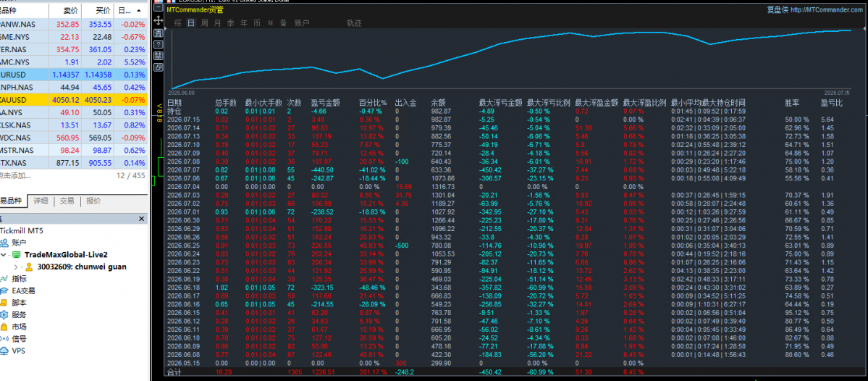Screen dimensions: 868x381
Task: Collapse the TradeMaxGlobal-Live2 server node
Action: click(4, 255)
